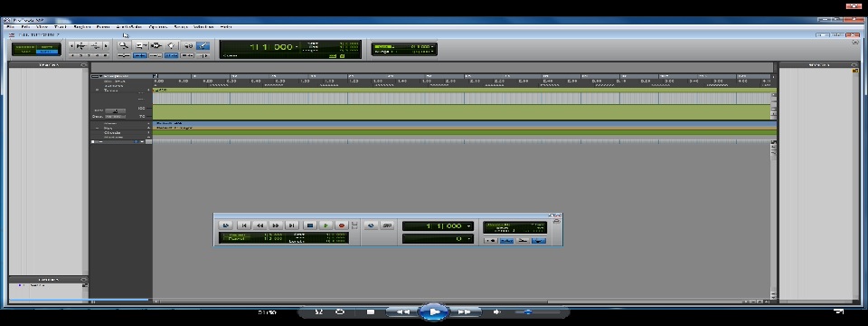Click the media player fullscreen icon
The image size is (868, 326).
[x=839, y=312]
